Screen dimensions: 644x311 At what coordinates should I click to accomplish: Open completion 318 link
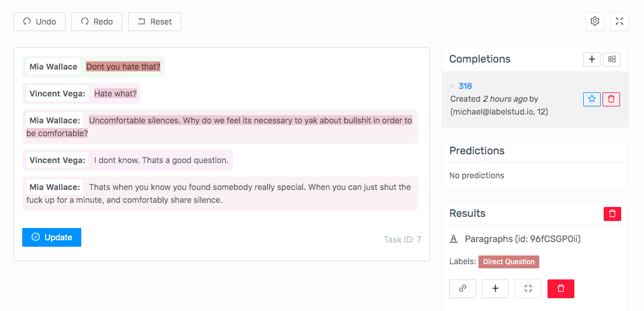[x=465, y=86]
